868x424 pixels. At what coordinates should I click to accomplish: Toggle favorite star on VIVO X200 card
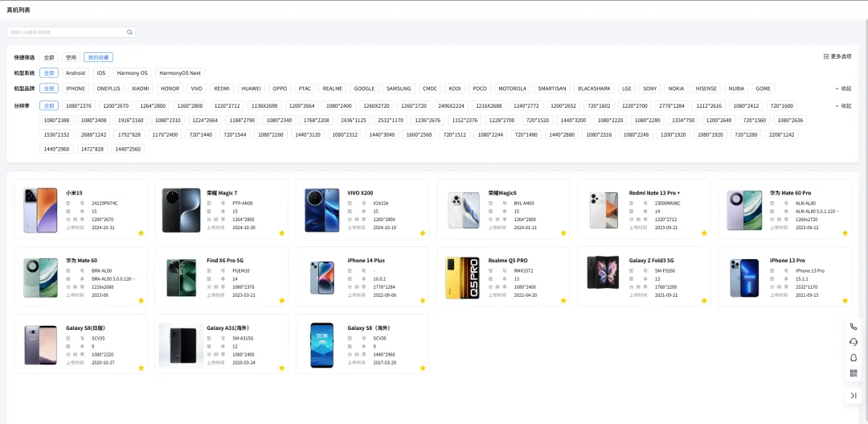(423, 233)
